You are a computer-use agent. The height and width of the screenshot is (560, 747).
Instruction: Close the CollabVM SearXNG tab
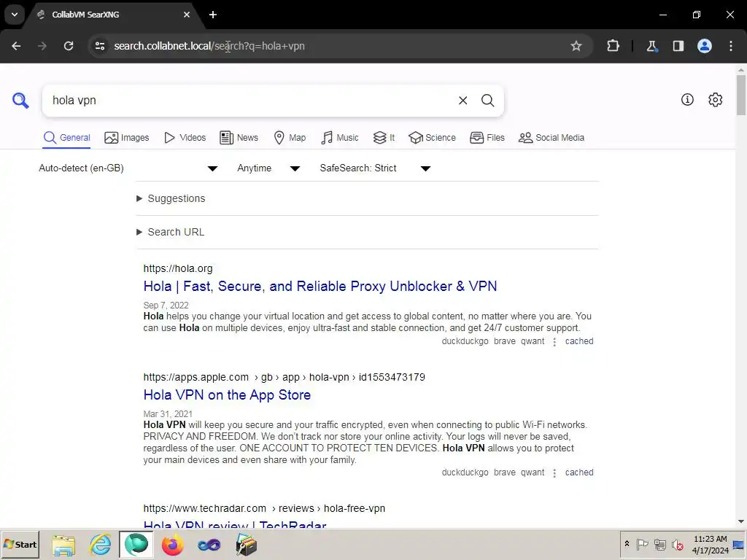(187, 15)
